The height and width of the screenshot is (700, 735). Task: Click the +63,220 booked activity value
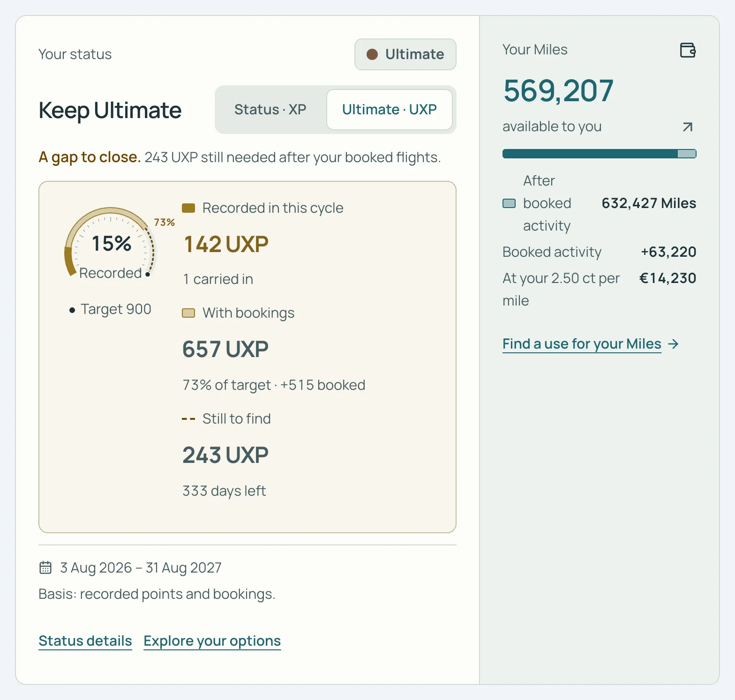(668, 252)
